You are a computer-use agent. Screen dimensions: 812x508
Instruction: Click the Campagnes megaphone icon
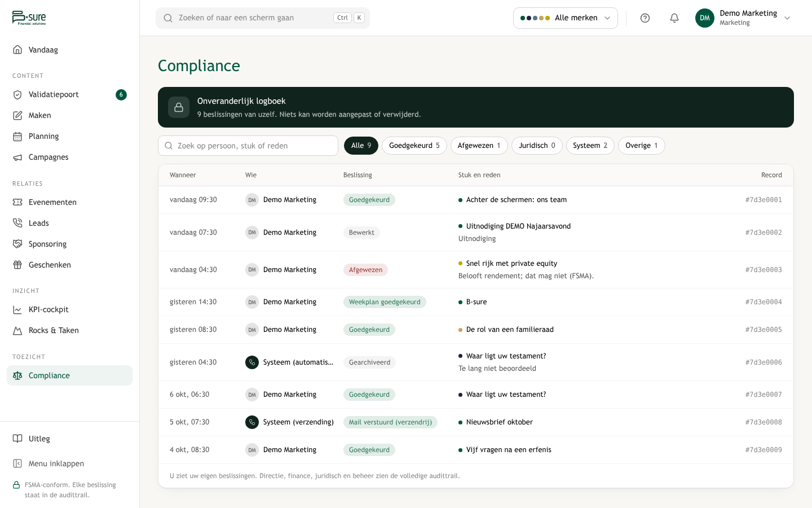[x=17, y=157]
